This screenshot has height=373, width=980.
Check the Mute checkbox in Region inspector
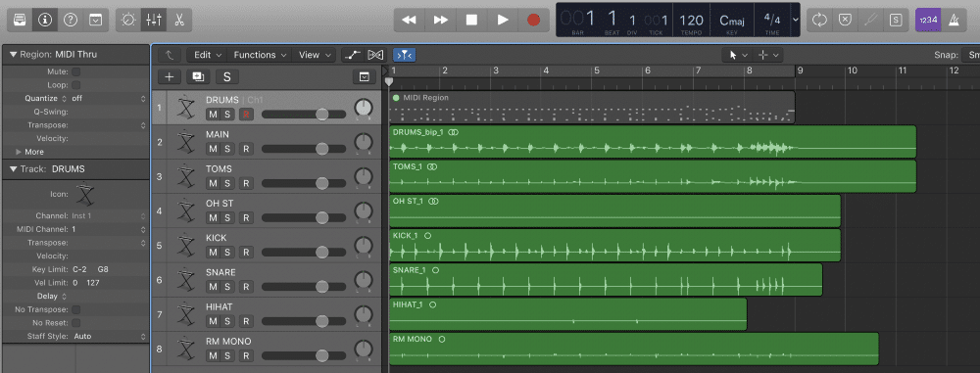[75, 71]
